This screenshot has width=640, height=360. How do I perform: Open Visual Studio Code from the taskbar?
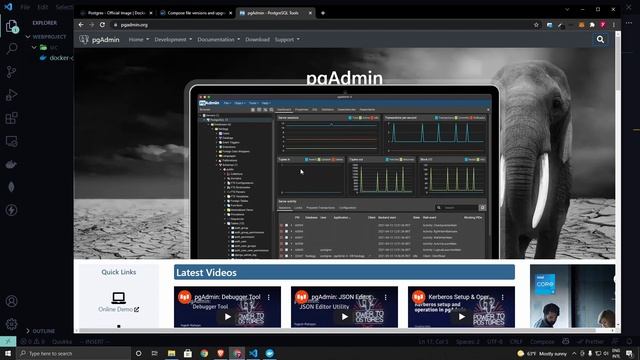[253, 353]
